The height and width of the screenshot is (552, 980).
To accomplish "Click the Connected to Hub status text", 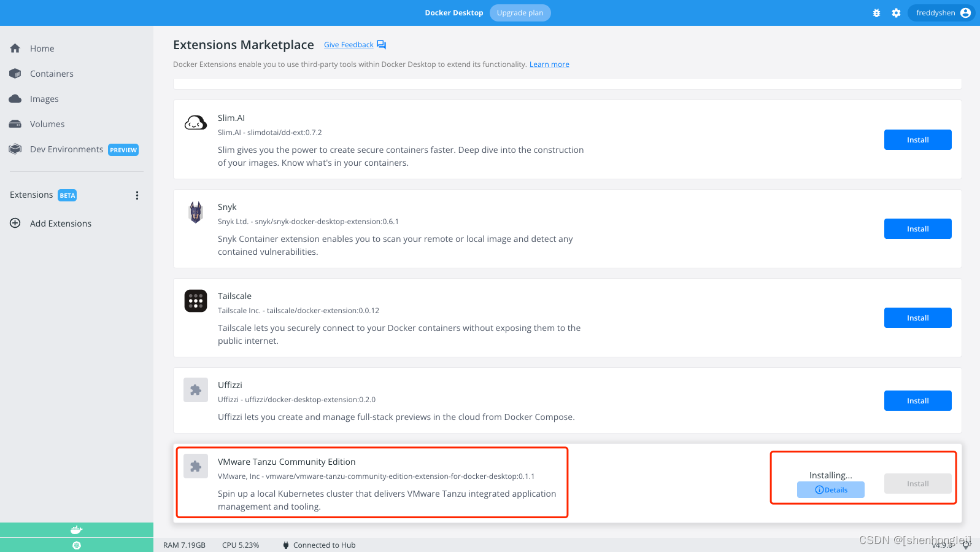I will coord(325,545).
